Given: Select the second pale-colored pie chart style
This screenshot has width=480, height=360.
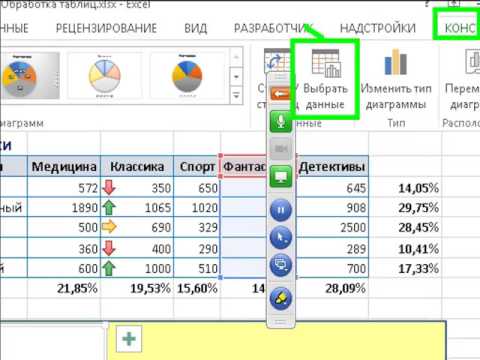Looking at the screenshot, I should click(104, 76).
